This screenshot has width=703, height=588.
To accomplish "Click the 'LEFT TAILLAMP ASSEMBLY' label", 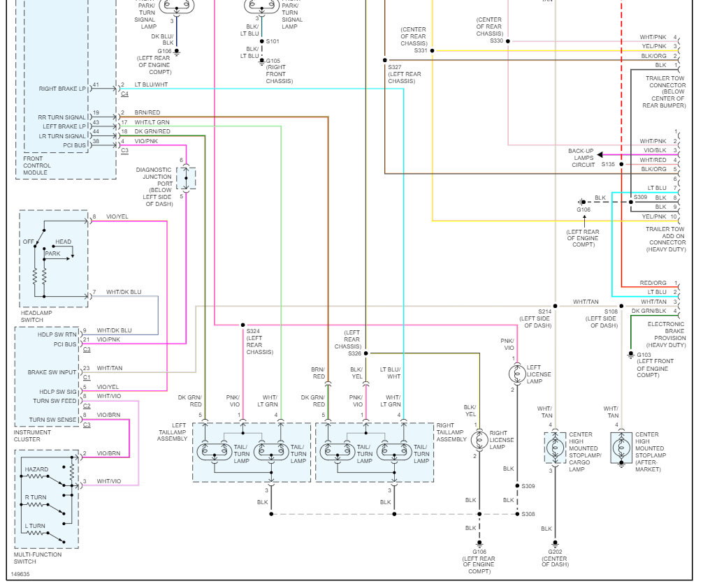I will point(172,432).
